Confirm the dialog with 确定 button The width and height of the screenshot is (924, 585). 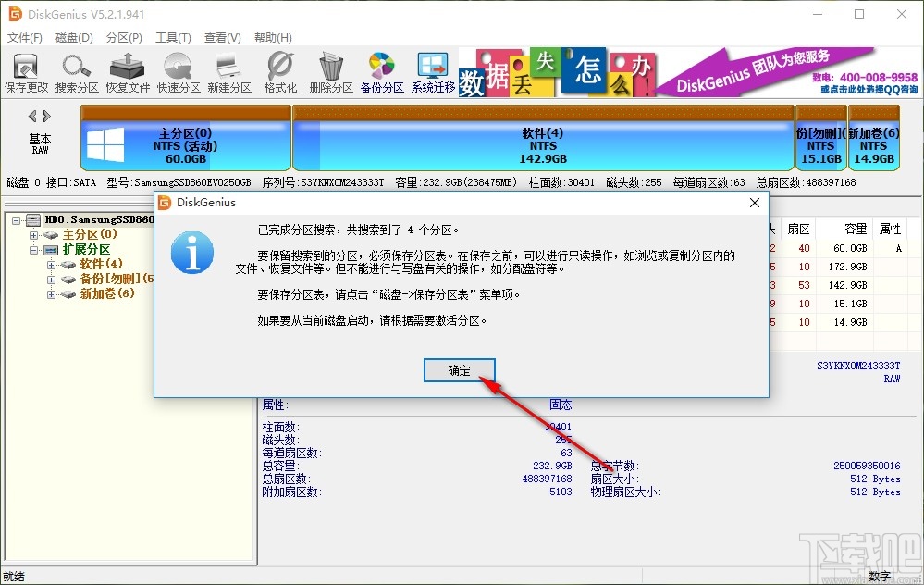point(459,370)
